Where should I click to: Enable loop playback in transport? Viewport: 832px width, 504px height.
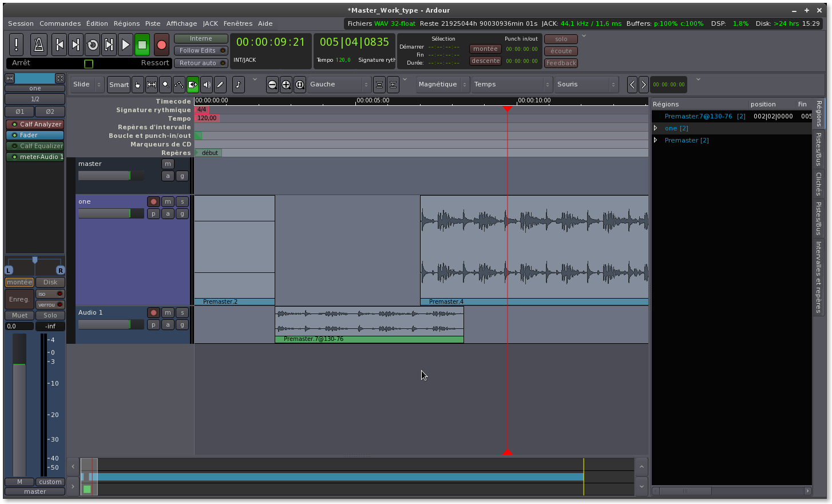(93, 45)
